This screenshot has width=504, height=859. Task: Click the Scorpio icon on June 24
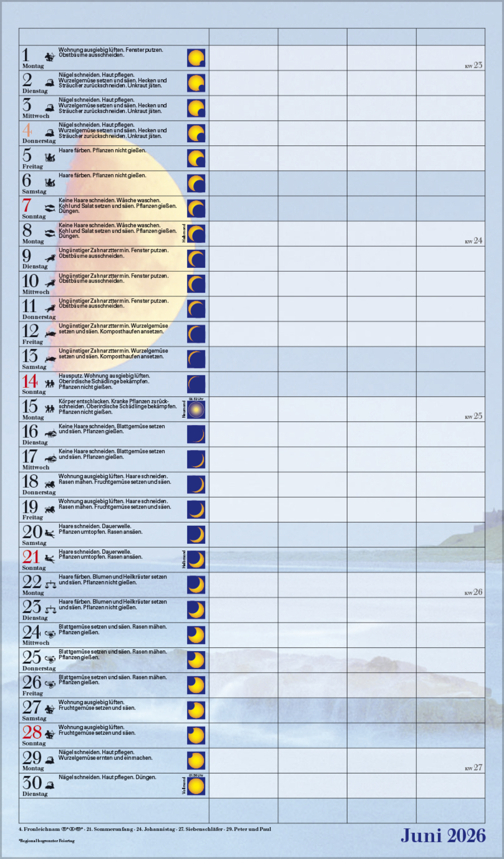[50, 634]
